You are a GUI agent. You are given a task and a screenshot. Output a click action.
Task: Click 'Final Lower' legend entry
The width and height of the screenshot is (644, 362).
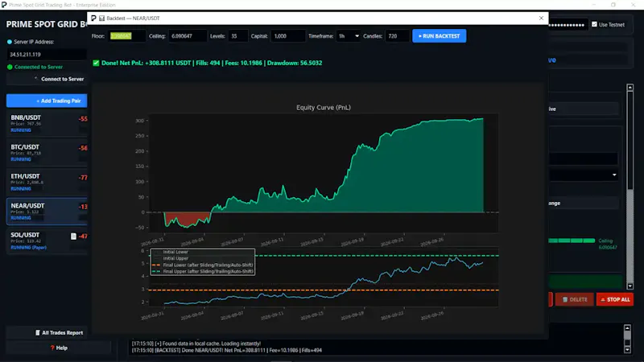[203, 265]
